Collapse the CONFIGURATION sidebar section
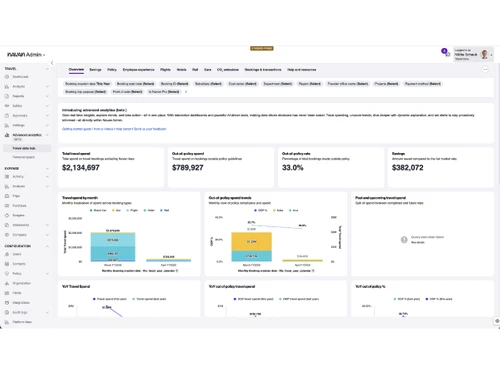The image size is (500, 375). [47, 246]
